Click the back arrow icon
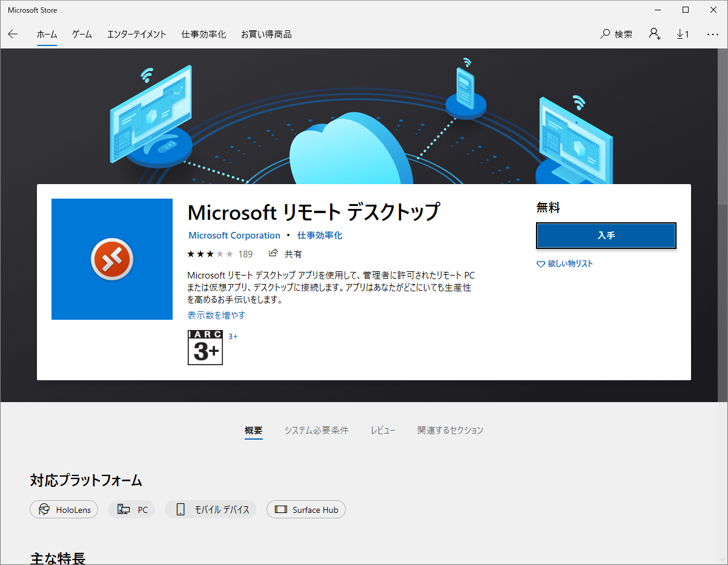728x565 pixels. point(13,35)
